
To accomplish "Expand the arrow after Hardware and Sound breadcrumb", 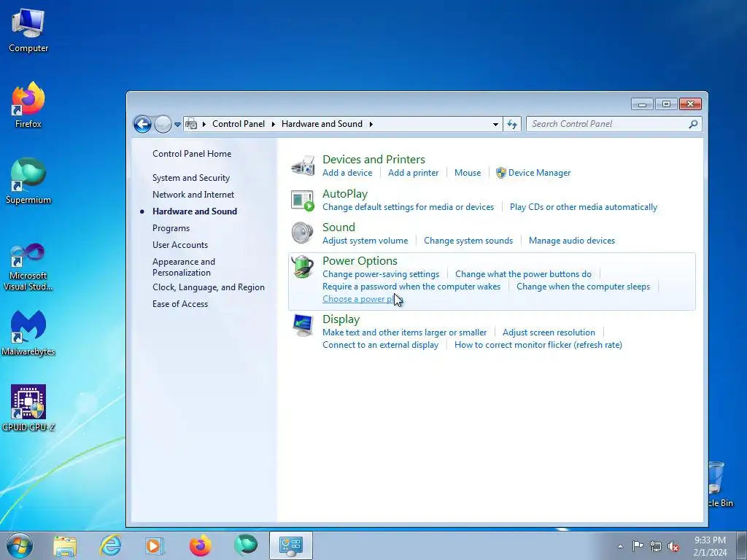I will (x=371, y=124).
